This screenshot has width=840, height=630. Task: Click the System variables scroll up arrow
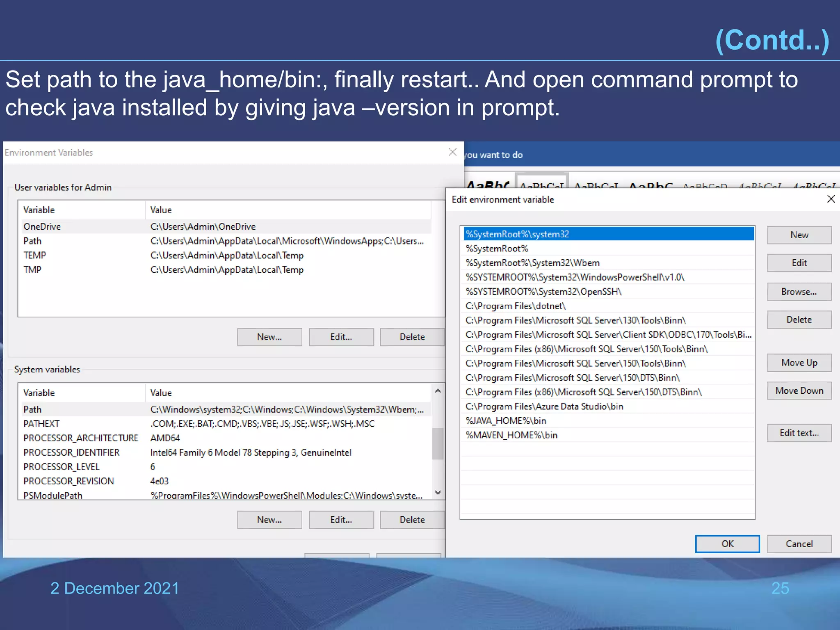[x=438, y=391]
